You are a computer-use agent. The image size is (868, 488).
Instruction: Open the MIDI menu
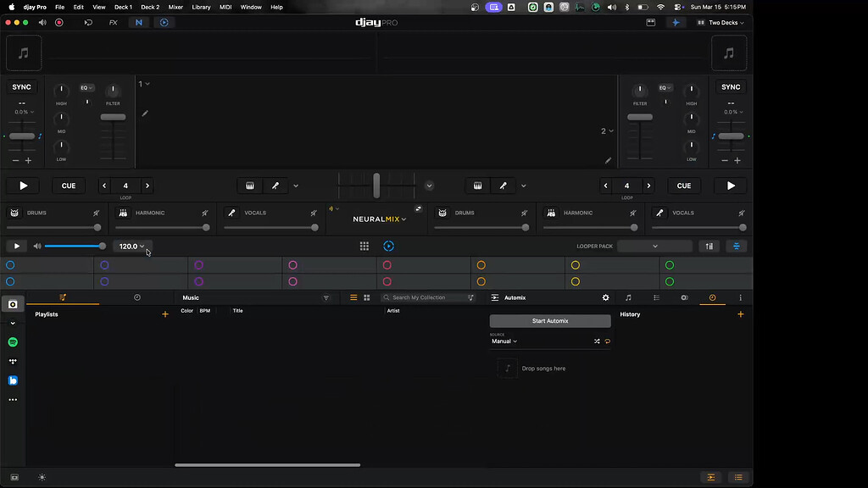(225, 7)
